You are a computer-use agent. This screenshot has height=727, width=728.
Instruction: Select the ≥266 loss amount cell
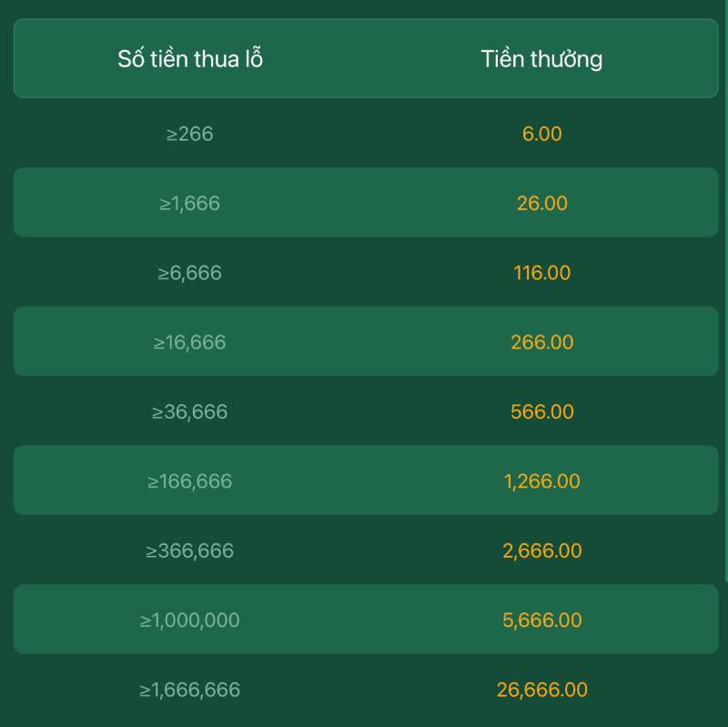tap(189, 134)
